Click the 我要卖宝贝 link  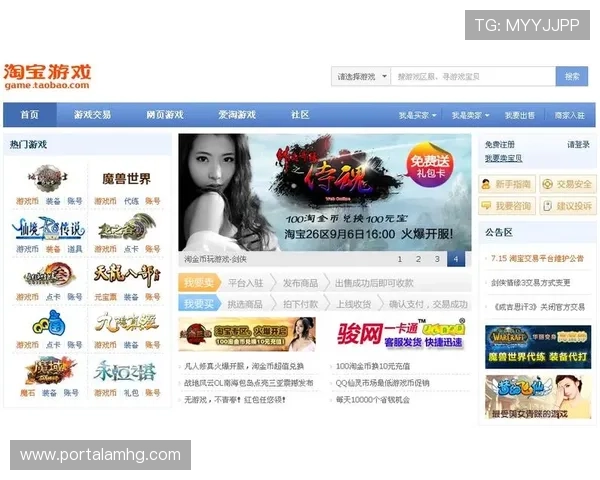504,158
